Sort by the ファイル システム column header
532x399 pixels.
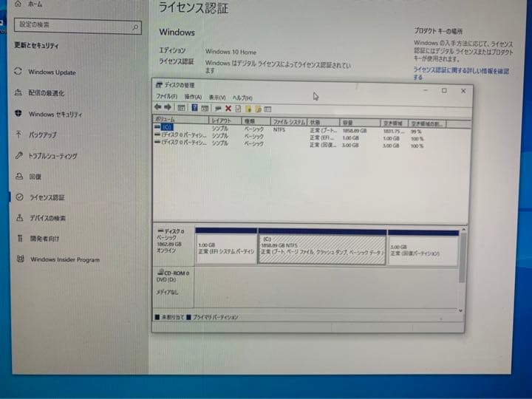[289, 121]
